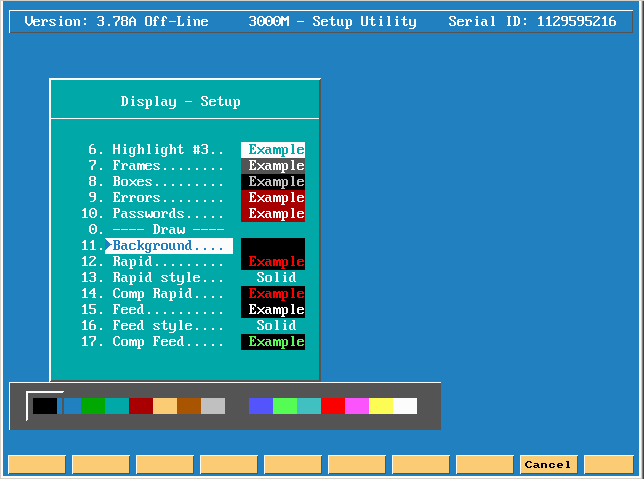Choose the dark green color swatch
The height and width of the screenshot is (479, 644).
93,406
